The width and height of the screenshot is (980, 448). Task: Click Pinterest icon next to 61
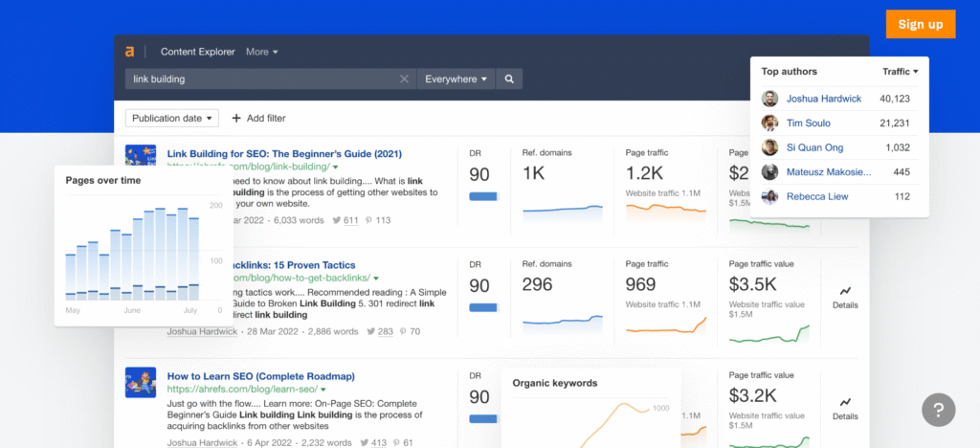coord(397,443)
